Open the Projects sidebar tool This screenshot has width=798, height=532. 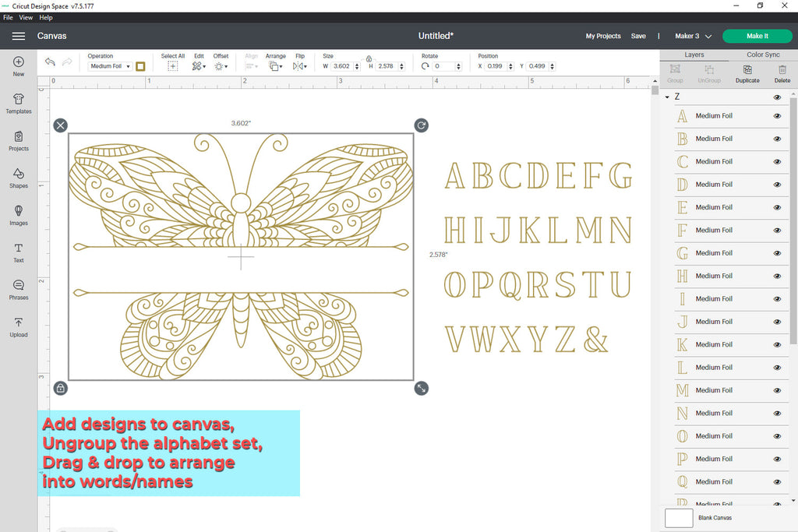click(19, 141)
